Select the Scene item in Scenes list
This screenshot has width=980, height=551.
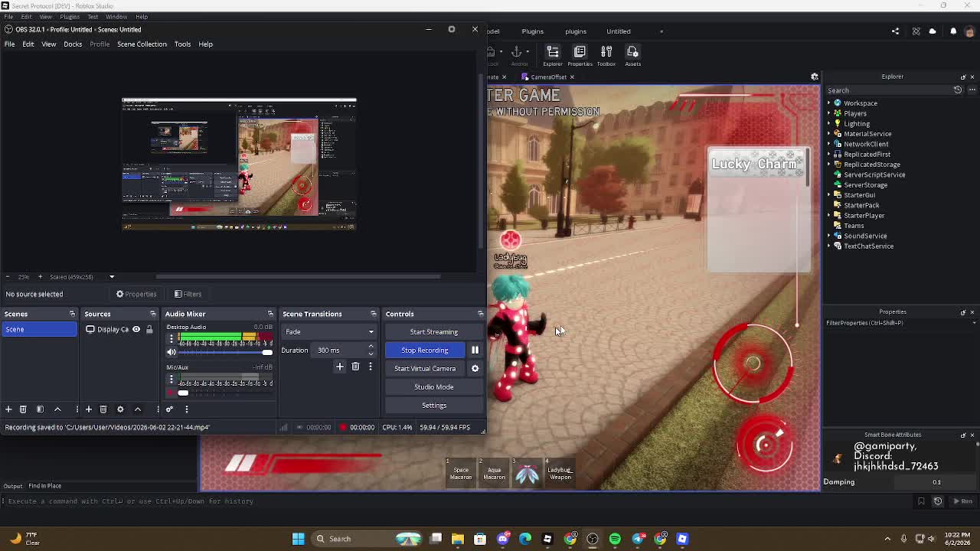click(39, 329)
